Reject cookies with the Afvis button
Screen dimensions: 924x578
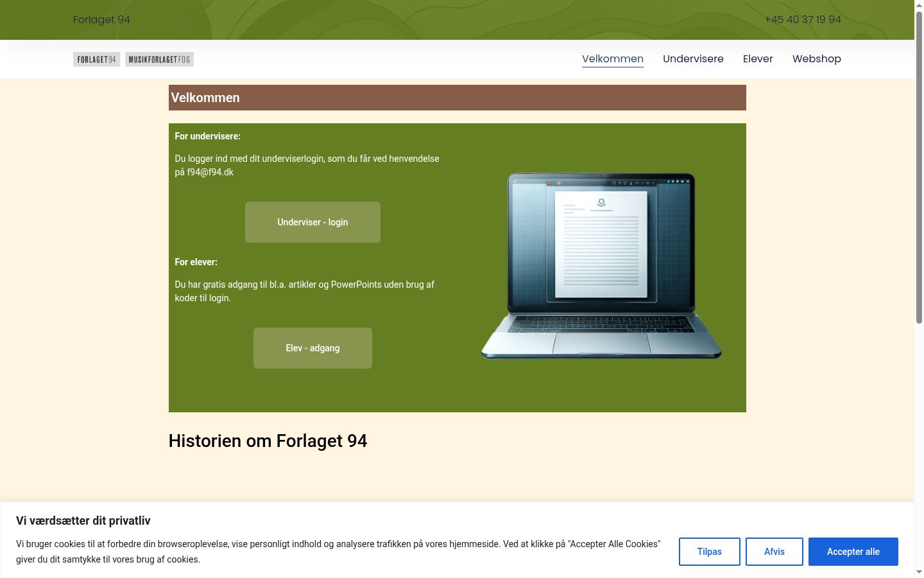pos(774,552)
